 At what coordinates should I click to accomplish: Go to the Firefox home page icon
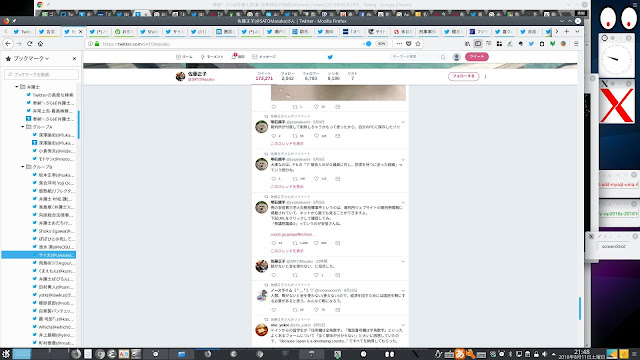pyautogui.click(x=40, y=44)
